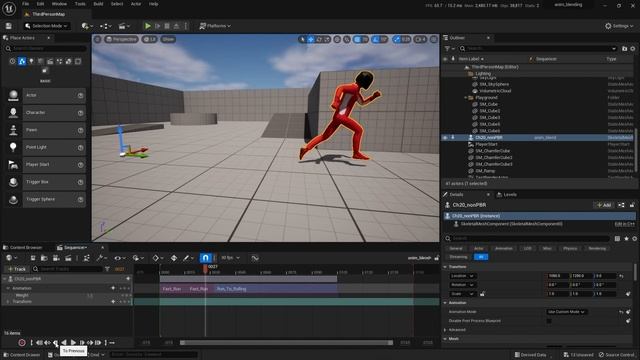Expand the Transform track in Sequencer

(8, 302)
